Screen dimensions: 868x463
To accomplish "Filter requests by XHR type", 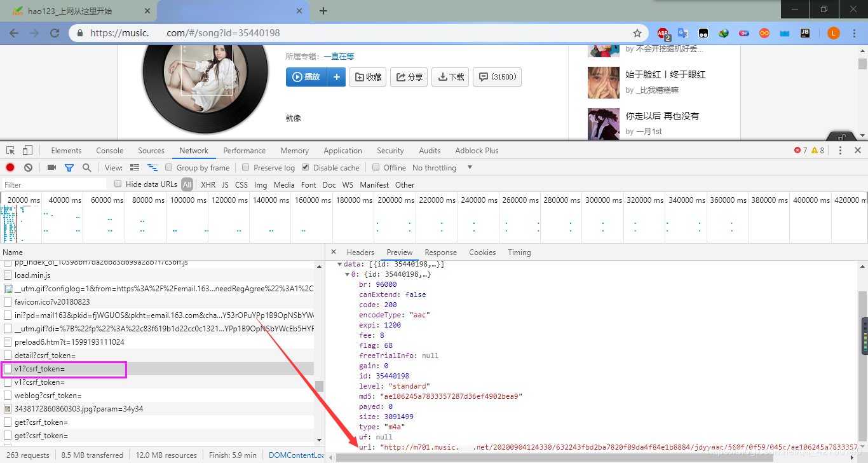I will point(208,185).
